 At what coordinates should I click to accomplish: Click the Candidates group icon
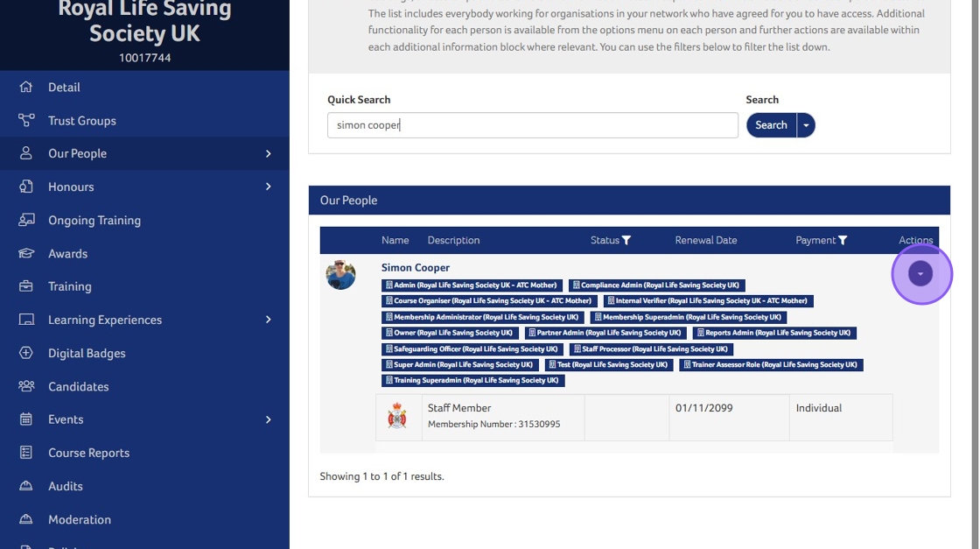[x=25, y=386]
